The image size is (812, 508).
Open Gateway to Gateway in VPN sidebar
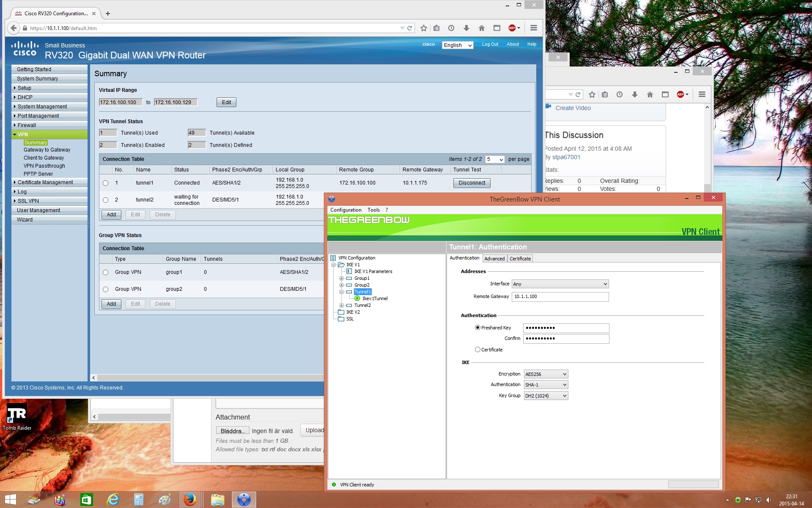tap(47, 150)
